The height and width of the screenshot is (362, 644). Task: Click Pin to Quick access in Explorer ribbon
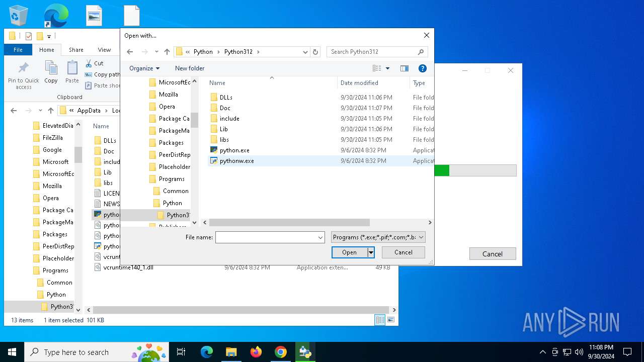click(23, 75)
